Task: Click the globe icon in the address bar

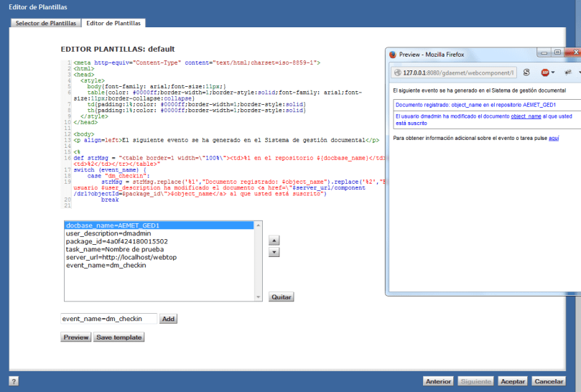Action: click(396, 73)
